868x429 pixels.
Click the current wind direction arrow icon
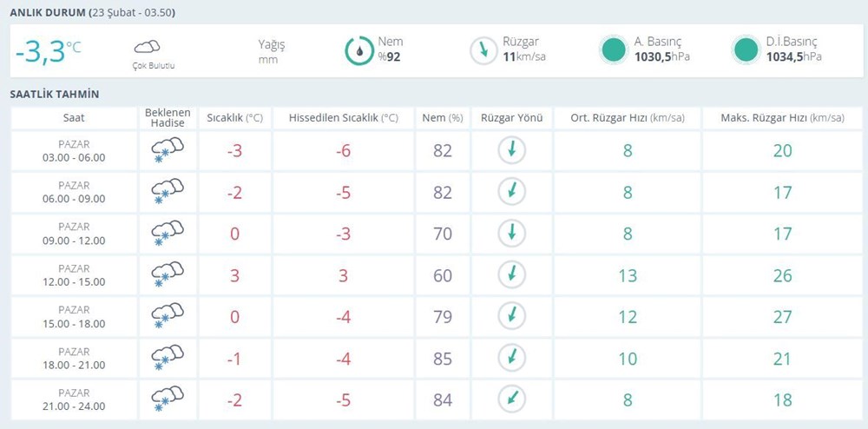[482, 50]
